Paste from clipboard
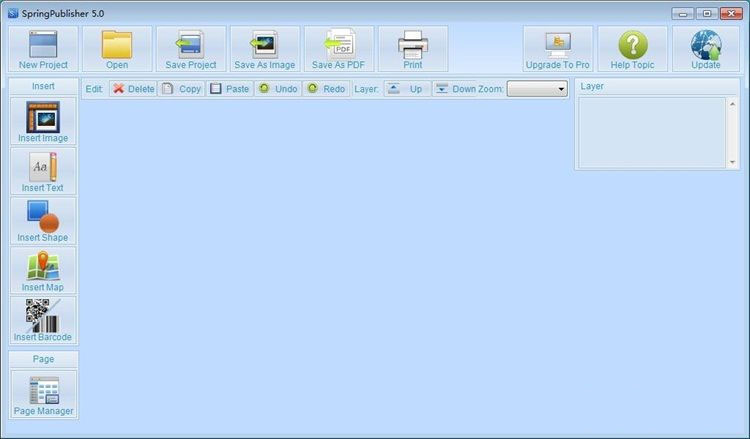The width and height of the screenshot is (750, 439). (230, 89)
